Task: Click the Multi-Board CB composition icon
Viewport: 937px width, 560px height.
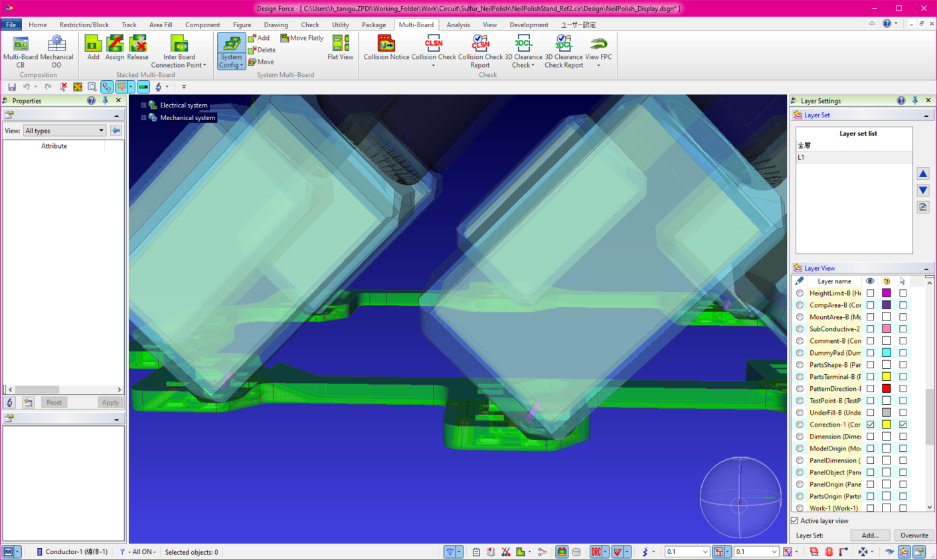Action: (x=21, y=51)
